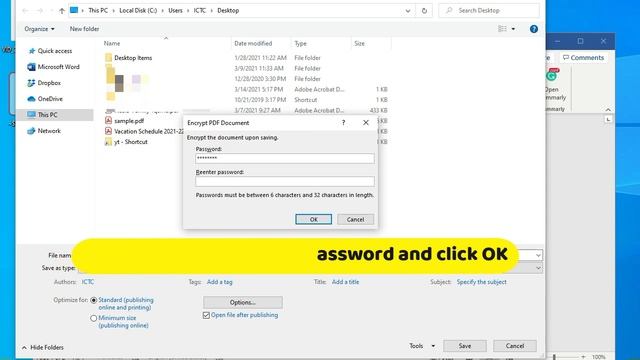Select Network in navigation pane

[x=49, y=131]
